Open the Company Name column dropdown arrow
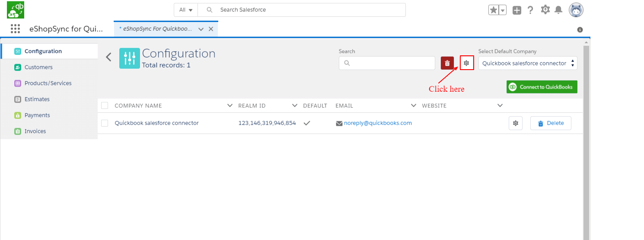 coord(230,106)
